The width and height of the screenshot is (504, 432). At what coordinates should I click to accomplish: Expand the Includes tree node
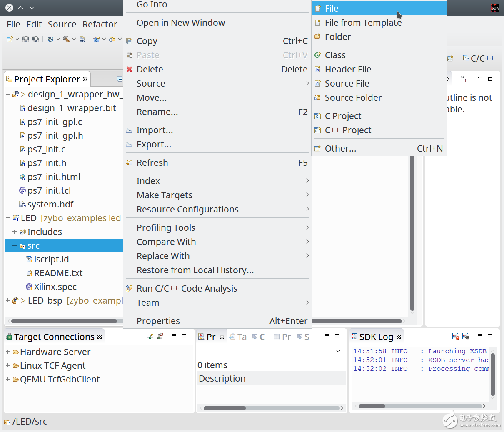15,232
